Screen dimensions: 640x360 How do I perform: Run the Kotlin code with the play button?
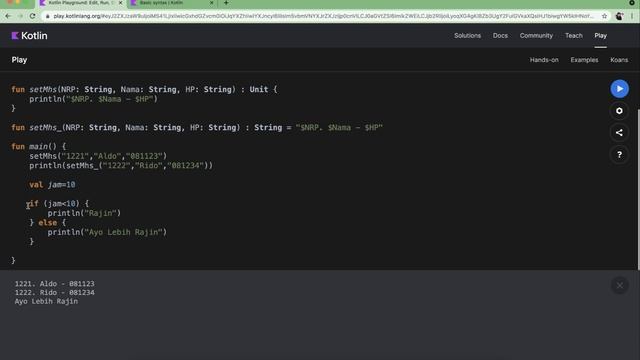click(x=619, y=89)
